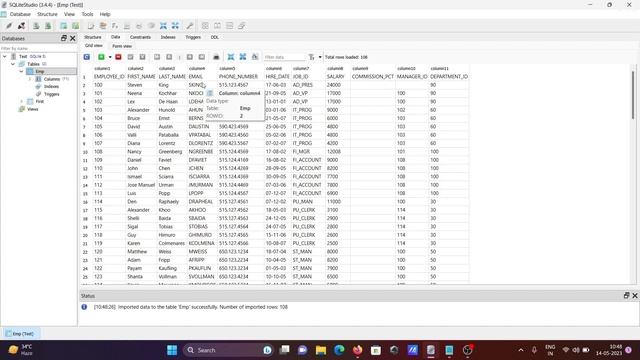The height and width of the screenshot is (360, 640).
Task: Go to last page of data
Action: [x=202, y=57]
